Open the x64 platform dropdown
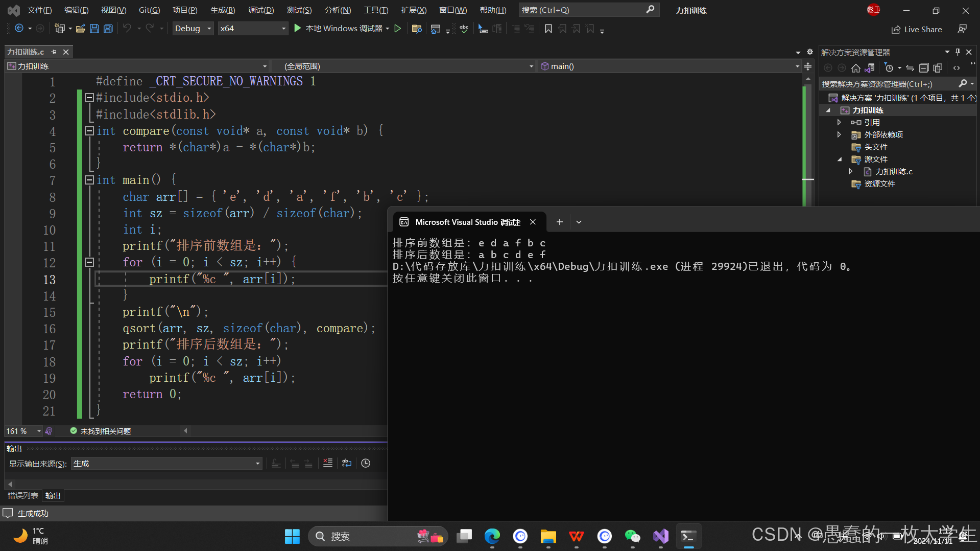The width and height of the screenshot is (980, 551). [x=253, y=29]
